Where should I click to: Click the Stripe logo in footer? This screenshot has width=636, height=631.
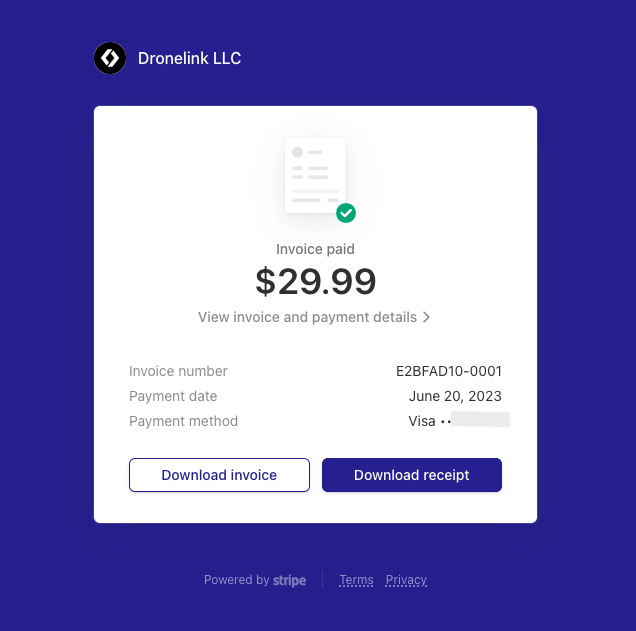click(290, 580)
